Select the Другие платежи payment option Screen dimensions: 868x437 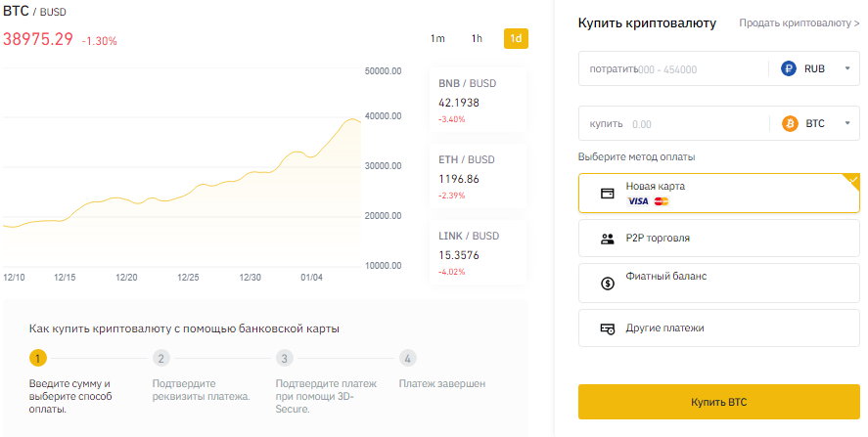(718, 328)
